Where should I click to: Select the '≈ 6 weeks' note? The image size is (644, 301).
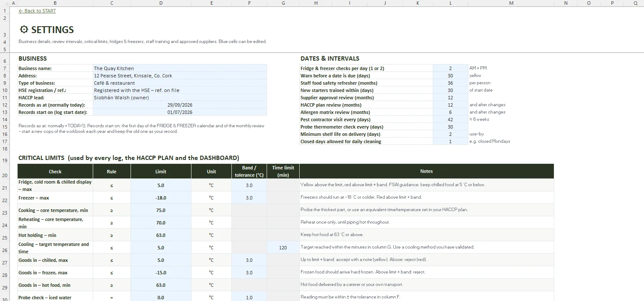pyautogui.click(x=479, y=120)
